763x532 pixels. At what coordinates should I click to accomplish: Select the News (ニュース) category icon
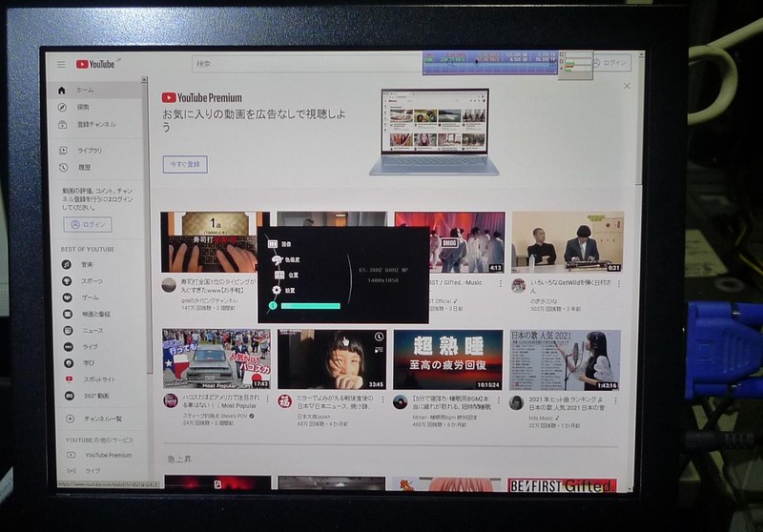pos(68,330)
